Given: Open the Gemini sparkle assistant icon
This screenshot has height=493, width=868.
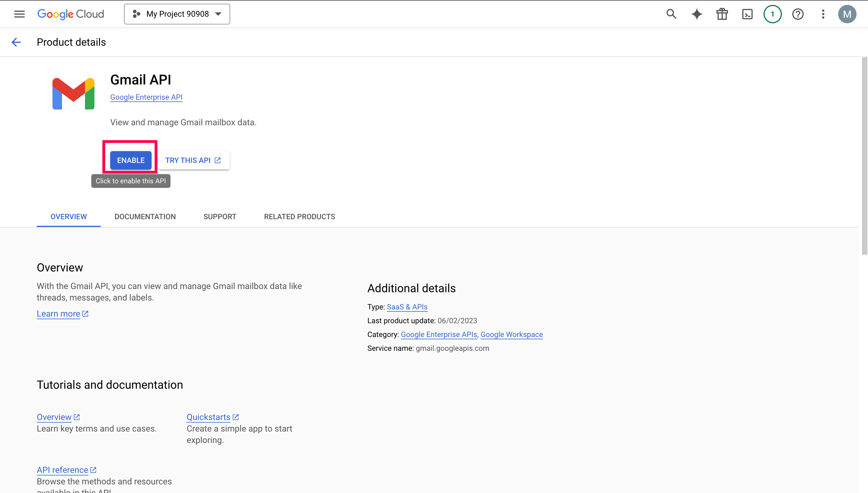Looking at the screenshot, I should tap(697, 14).
